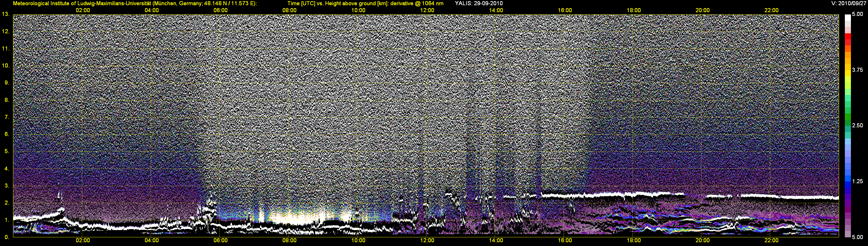Select the 06:00 label on the upper time axis
Viewport: 868px width, 246px height.
pos(221,10)
